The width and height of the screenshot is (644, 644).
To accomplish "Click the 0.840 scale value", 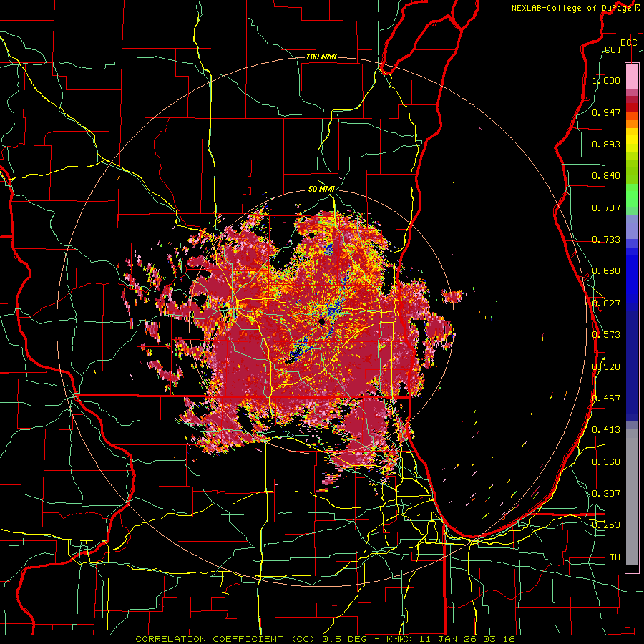I will point(606,176).
